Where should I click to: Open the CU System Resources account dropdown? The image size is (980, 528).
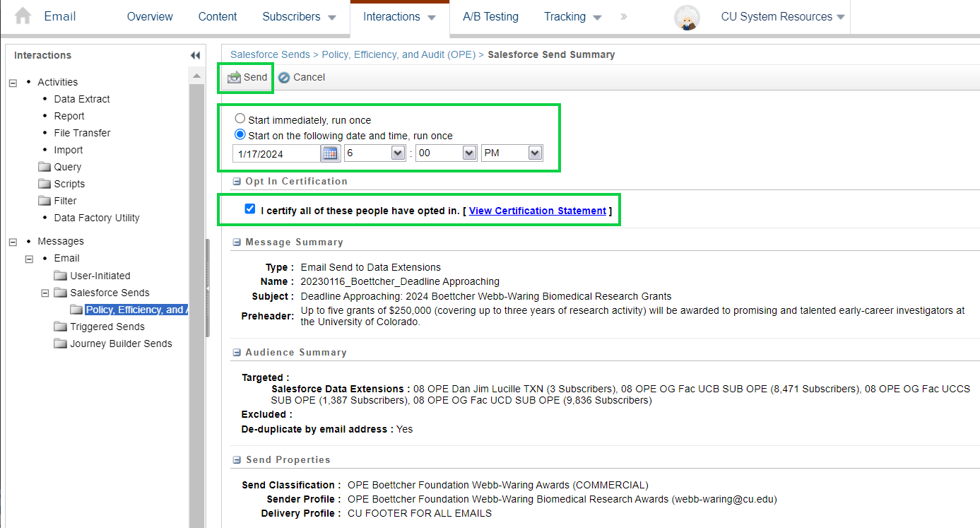(783, 17)
